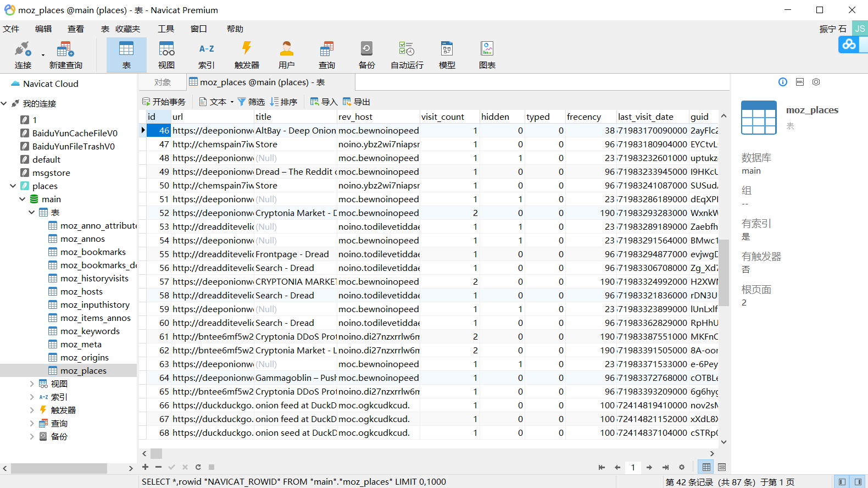The height and width of the screenshot is (488, 868).
Task: Click the 导出 export button
Action: click(356, 102)
